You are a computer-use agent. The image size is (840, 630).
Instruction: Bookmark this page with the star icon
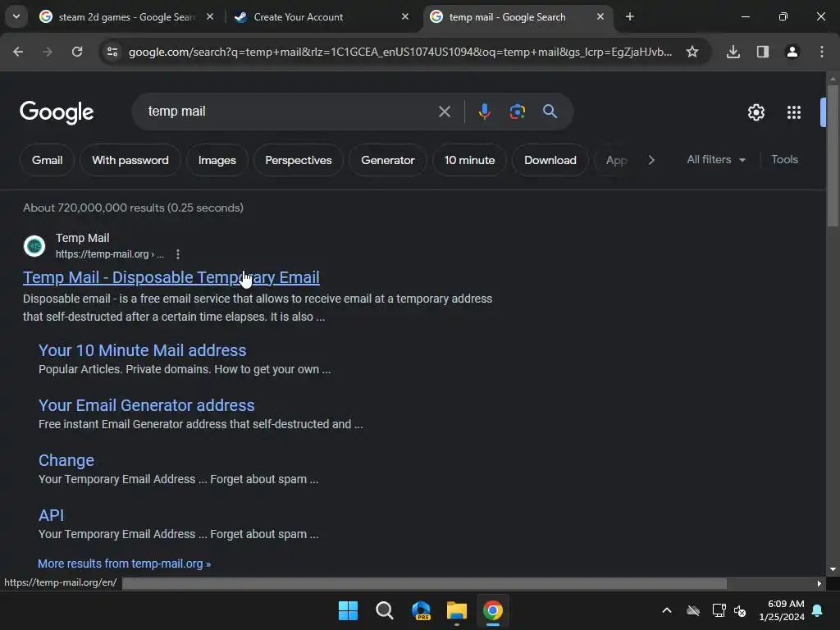click(692, 52)
